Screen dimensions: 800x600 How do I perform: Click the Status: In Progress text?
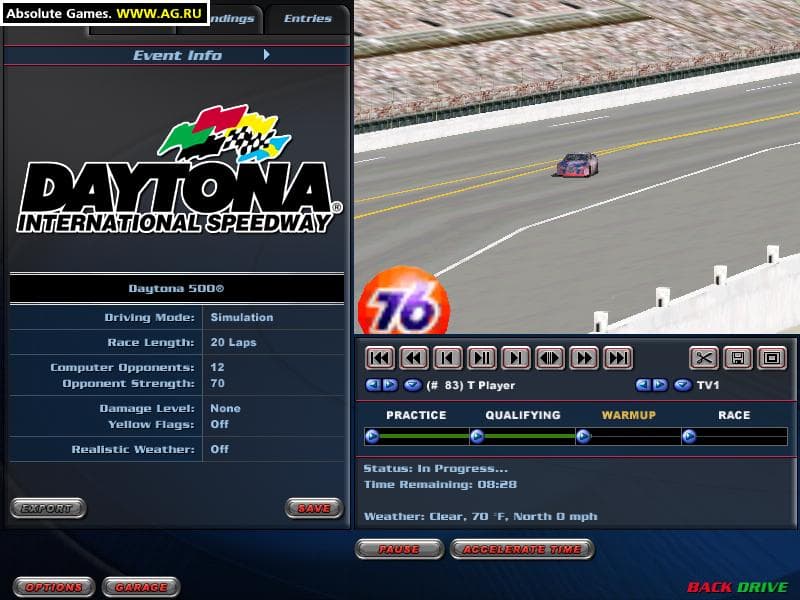pos(436,468)
